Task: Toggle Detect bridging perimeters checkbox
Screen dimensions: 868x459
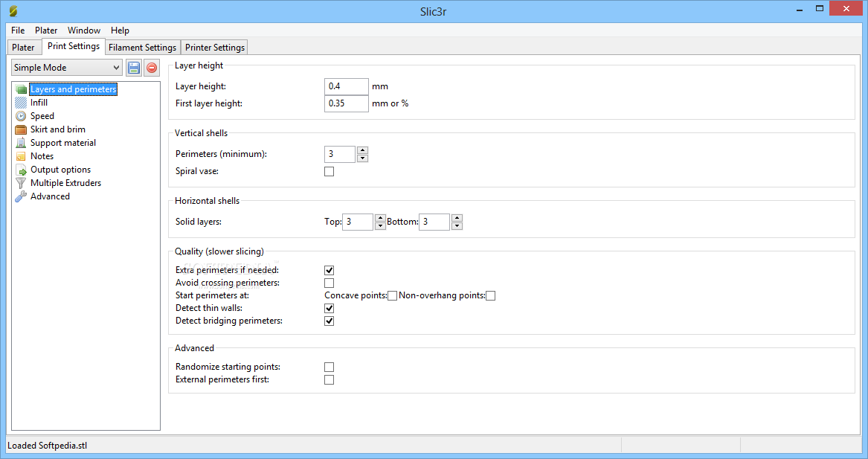Action: pyautogui.click(x=329, y=321)
